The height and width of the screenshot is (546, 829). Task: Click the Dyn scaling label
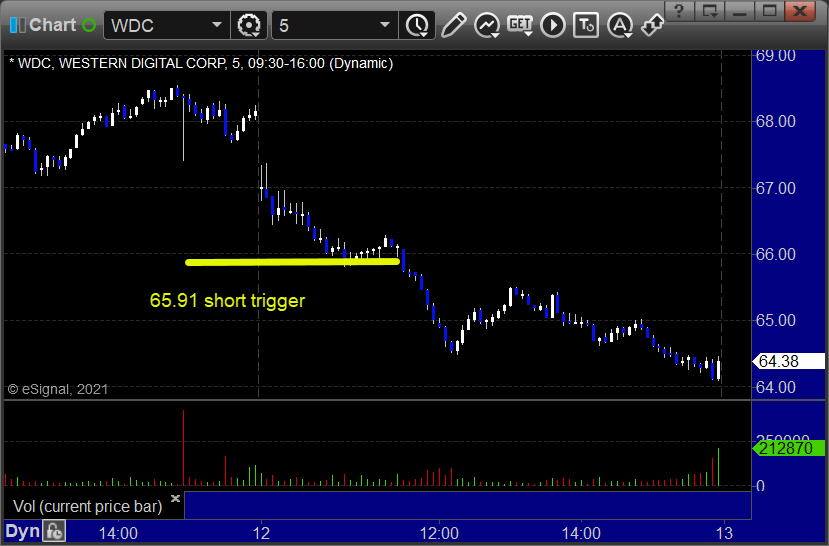click(x=23, y=531)
